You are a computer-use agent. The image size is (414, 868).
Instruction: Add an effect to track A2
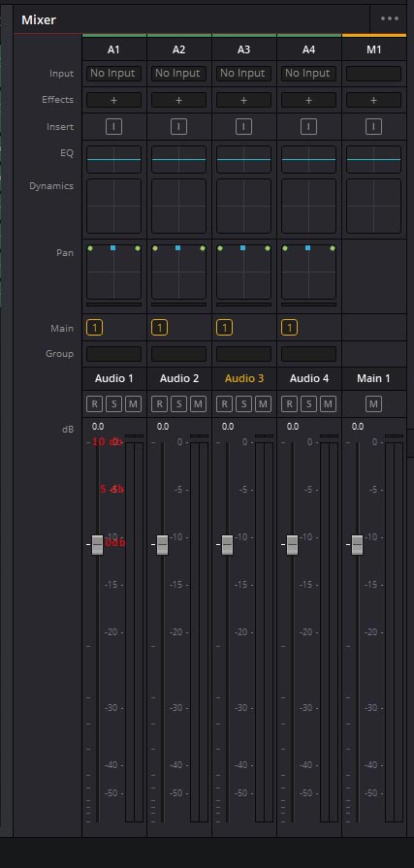click(x=178, y=100)
